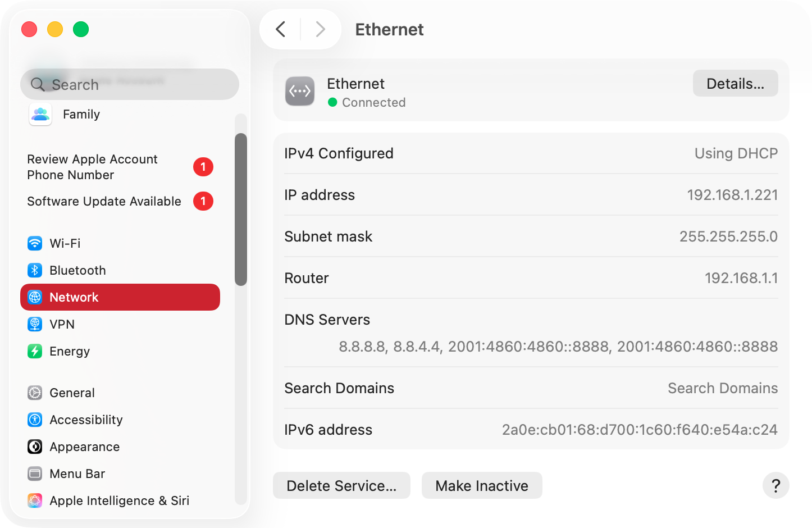
Task: Open the help question mark
Action: coord(775,485)
